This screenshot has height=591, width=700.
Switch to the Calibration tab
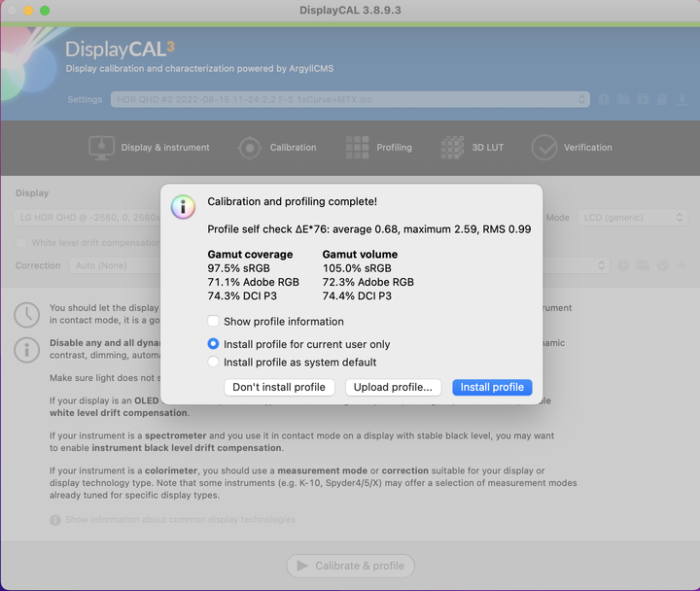(x=278, y=148)
